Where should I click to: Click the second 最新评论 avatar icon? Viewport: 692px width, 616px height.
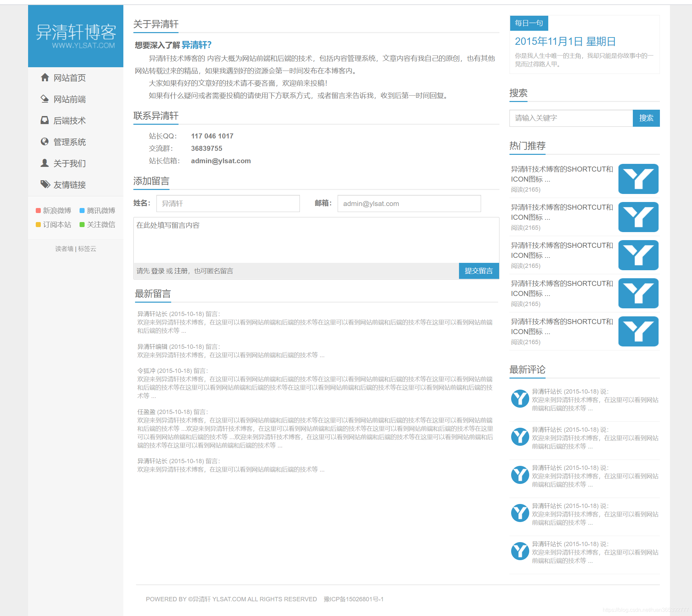click(x=520, y=436)
